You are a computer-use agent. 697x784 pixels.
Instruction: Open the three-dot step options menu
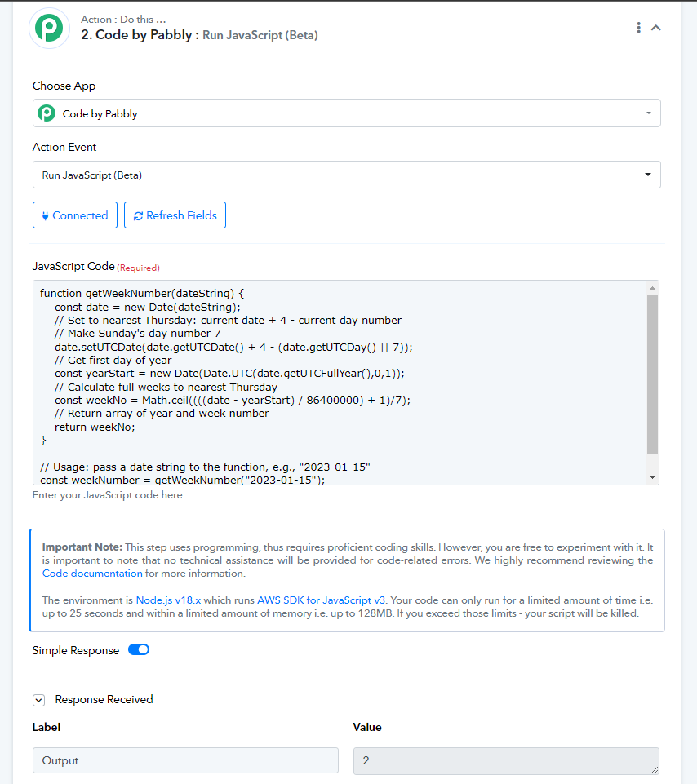pyautogui.click(x=638, y=28)
